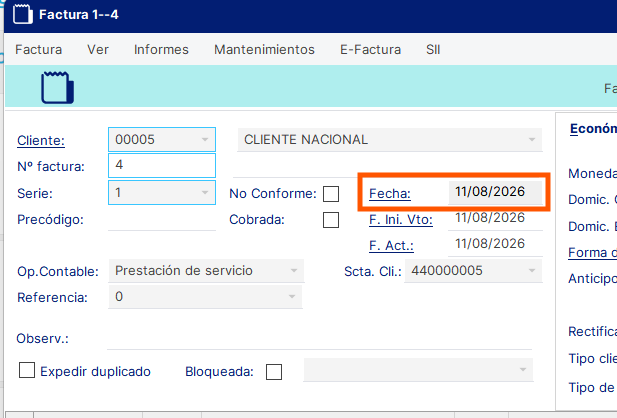Screen dimensions: 617x418
Task: Click the Fecha date field 11/08/2026
Action: pyautogui.click(x=495, y=192)
